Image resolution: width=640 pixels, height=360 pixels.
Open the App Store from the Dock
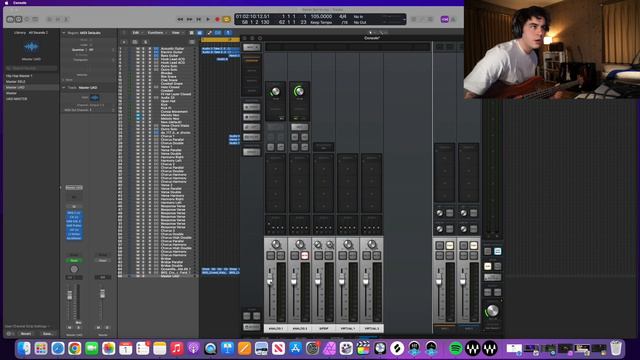[x=295, y=348]
